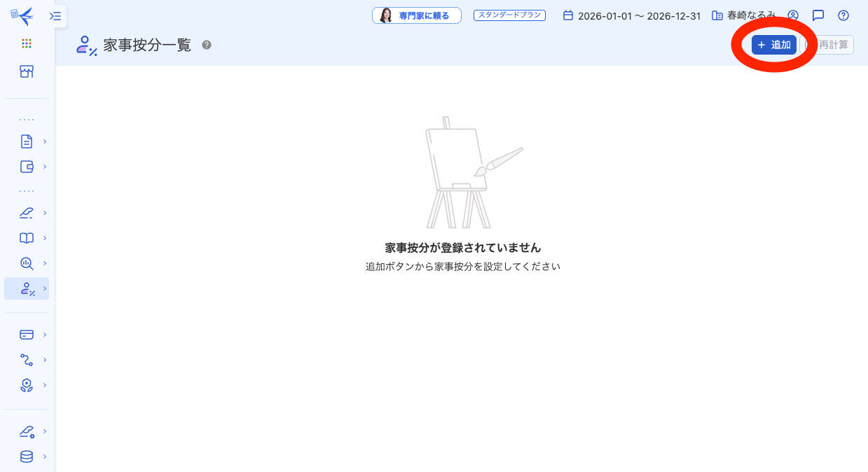Click the swallow logo in the sidebar
The width and height of the screenshot is (868, 472).
[x=22, y=15]
